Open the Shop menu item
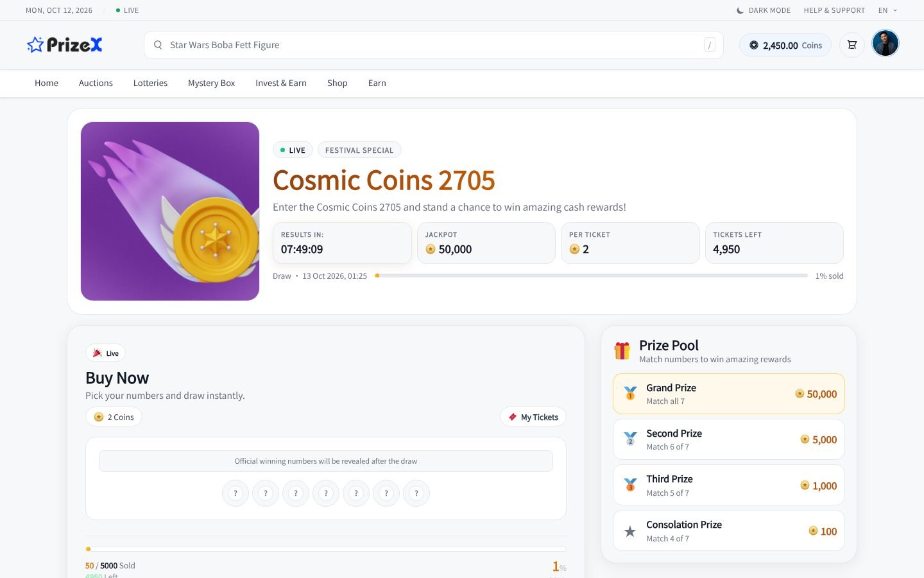924x578 pixels. pos(337,83)
